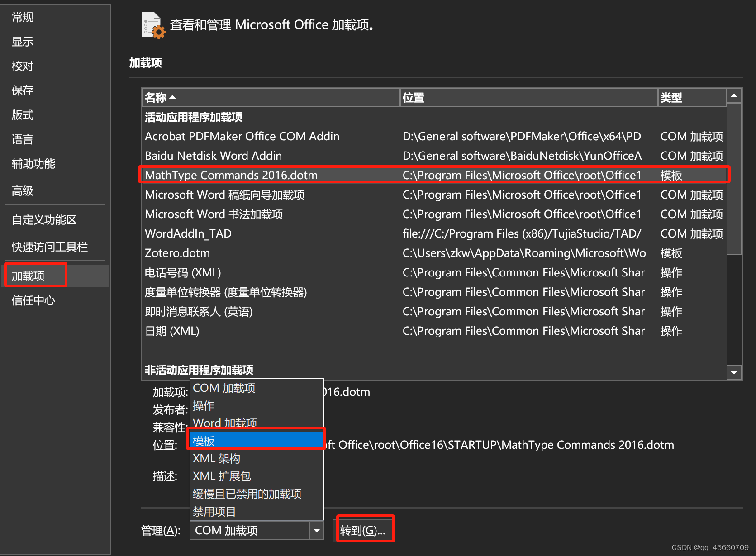The width and height of the screenshot is (756, 556).
Task: Select MathType Commands 2016.dotm row
Action: [434, 175]
